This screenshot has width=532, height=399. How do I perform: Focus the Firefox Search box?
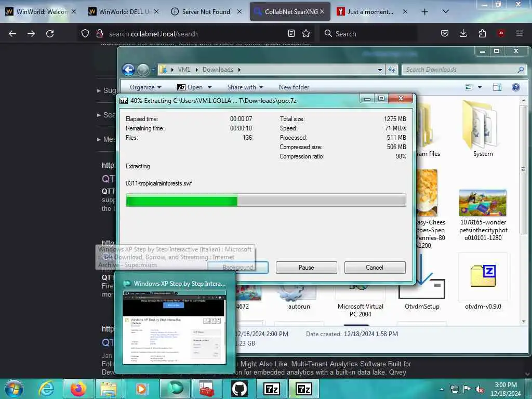point(368,34)
